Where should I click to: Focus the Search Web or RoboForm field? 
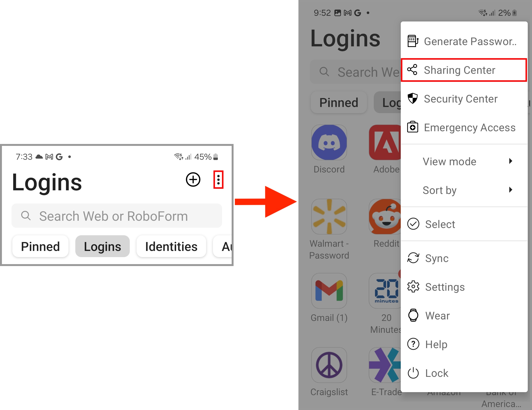(117, 216)
